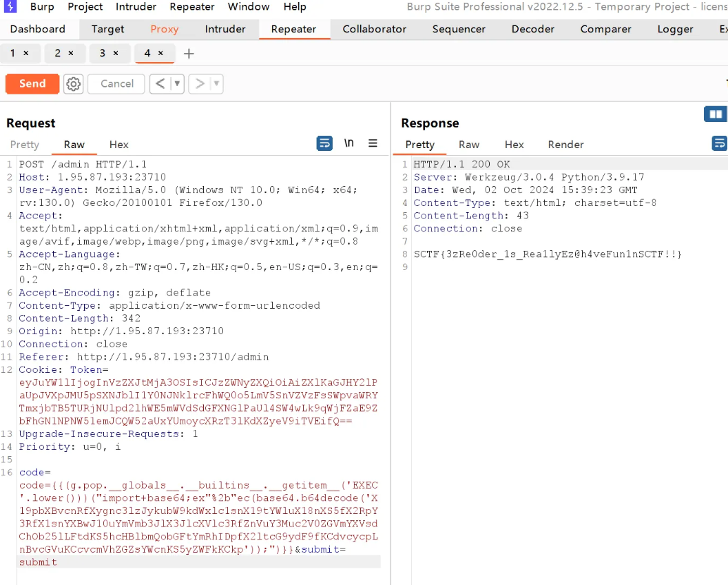Open the Burp menu
The image size is (728, 585).
click(42, 7)
